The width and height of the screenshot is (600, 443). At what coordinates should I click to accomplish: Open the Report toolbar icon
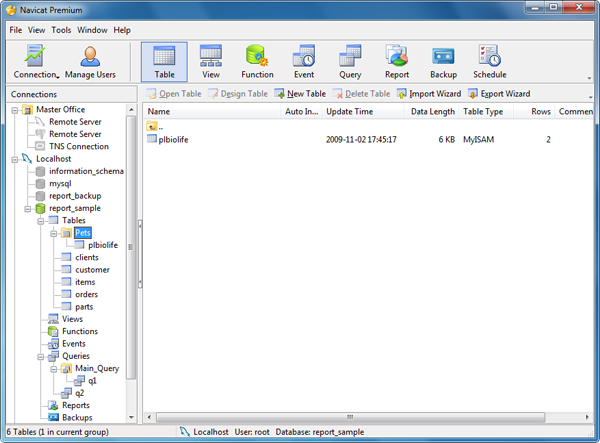[397, 62]
